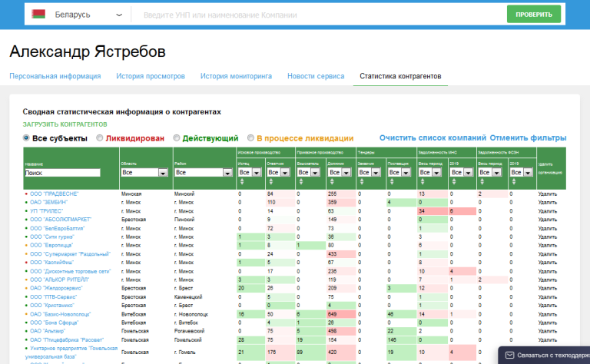The width and height of the screenshot is (590, 364).
Task: Open the Область filter dropdown
Action: pyautogui.click(x=144, y=172)
